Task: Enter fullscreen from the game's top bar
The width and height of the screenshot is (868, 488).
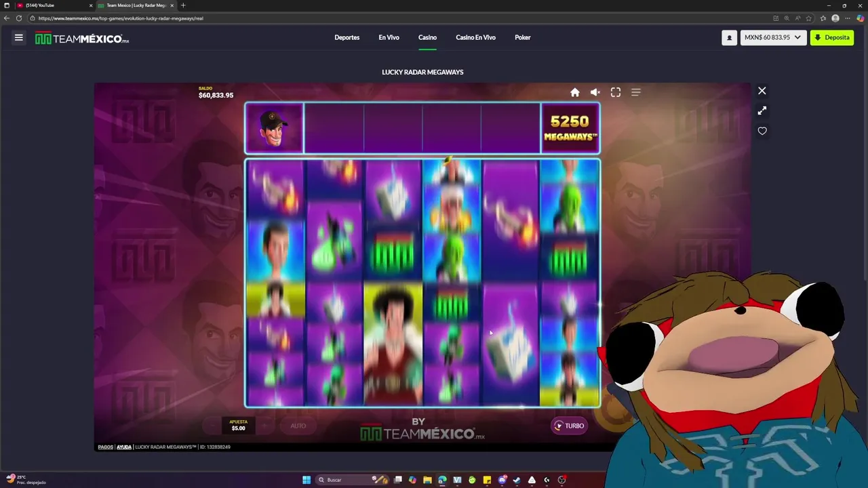Action: click(616, 92)
